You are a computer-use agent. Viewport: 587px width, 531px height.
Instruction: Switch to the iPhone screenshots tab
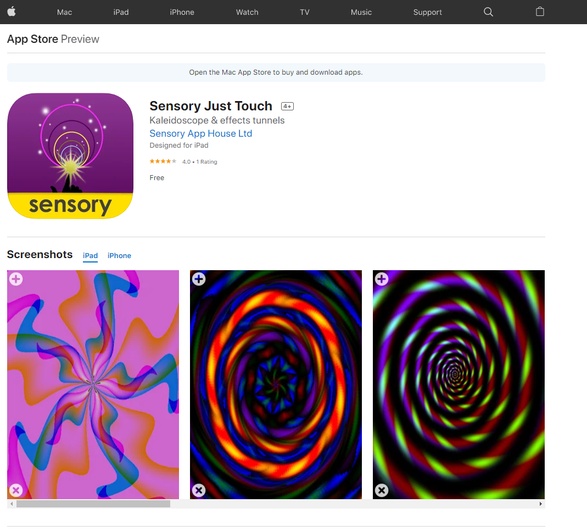click(119, 255)
